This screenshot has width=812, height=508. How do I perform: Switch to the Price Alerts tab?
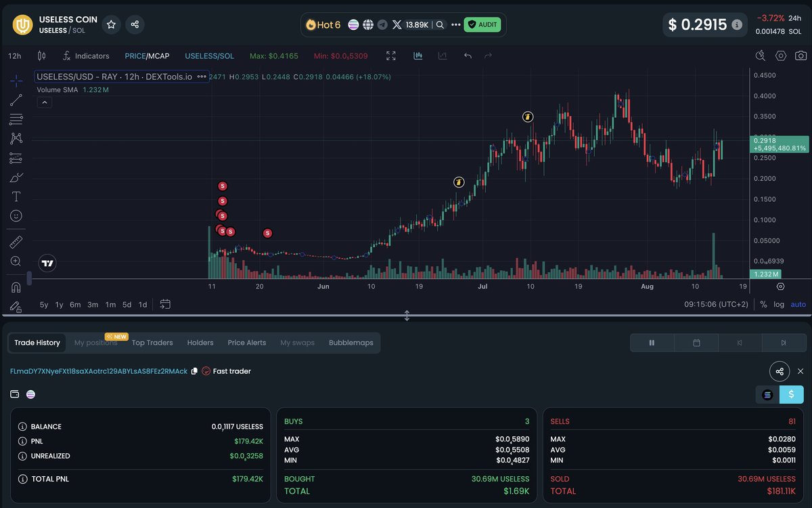click(247, 343)
